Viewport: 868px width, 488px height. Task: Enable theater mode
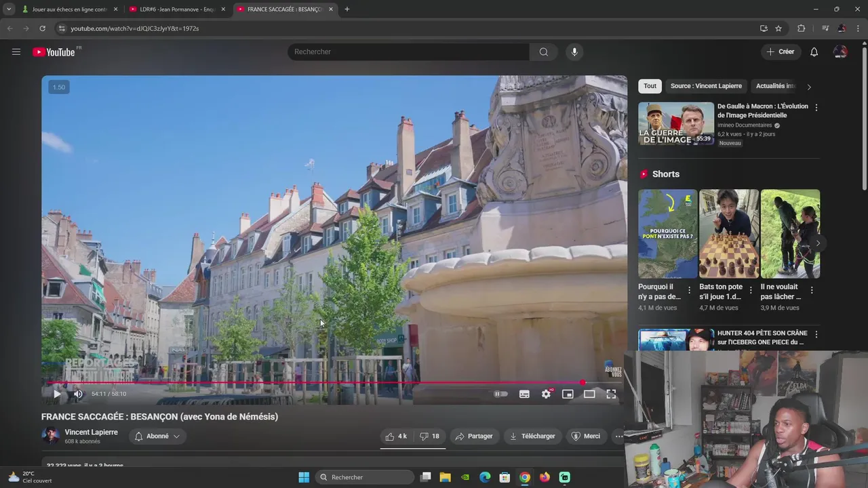589,394
